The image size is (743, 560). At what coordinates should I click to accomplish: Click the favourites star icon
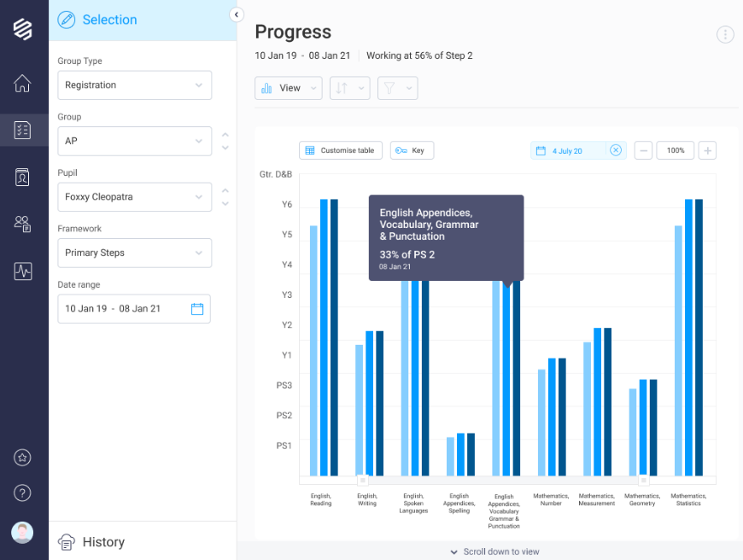pyautogui.click(x=23, y=458)
